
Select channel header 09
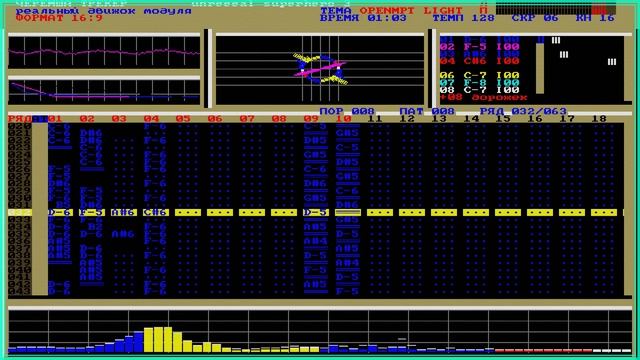click(x=311, y=119)
